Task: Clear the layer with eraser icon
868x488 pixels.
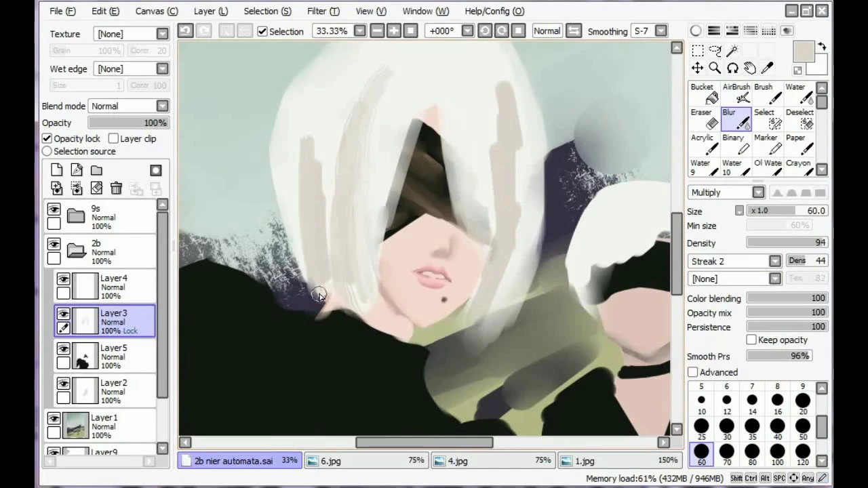Action: pyautogui.click(x=96, y=188)
